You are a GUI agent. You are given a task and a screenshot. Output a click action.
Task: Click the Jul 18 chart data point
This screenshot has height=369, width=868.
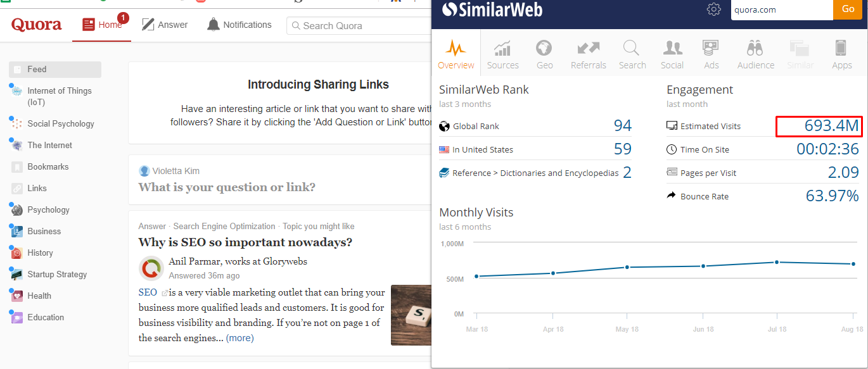tap(777, 262)
